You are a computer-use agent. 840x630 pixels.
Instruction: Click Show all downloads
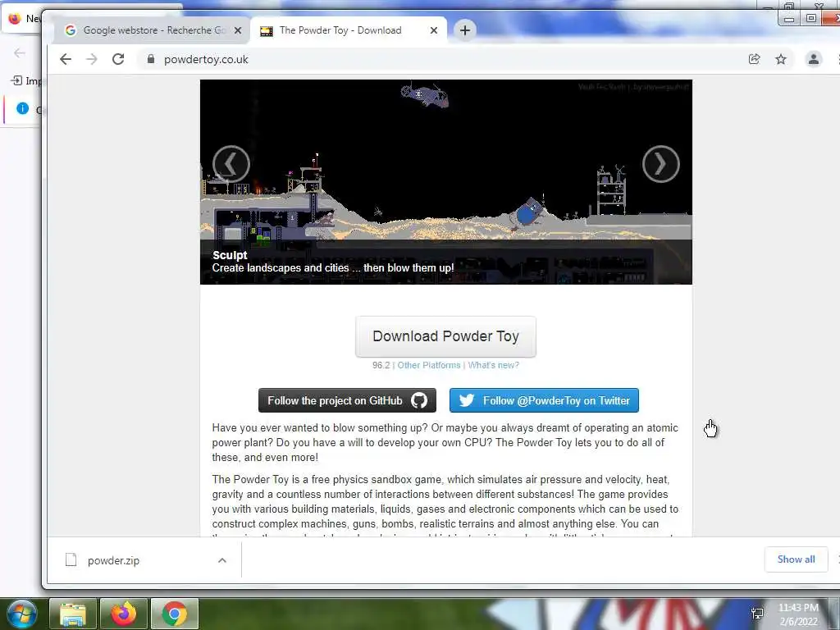coord(796,559)
